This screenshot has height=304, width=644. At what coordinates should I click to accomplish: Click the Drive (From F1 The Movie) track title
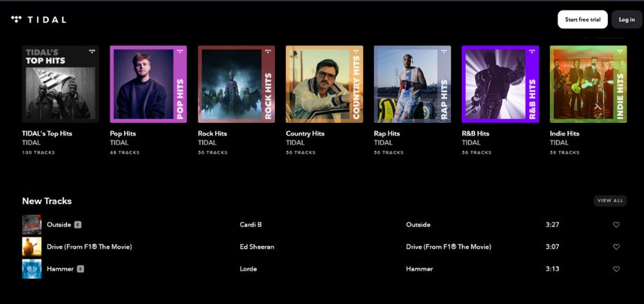pos(89,247)
